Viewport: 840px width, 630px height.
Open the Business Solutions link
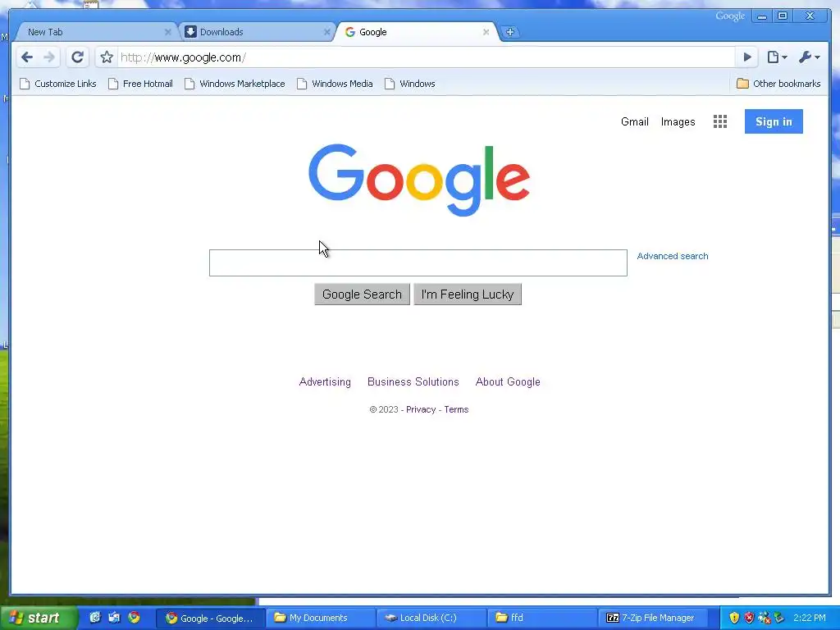pyautogui.click(x=413, y=382)
